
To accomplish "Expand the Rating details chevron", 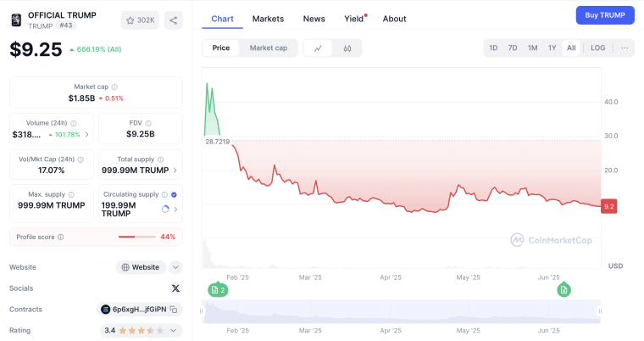I will click(175, 331).
